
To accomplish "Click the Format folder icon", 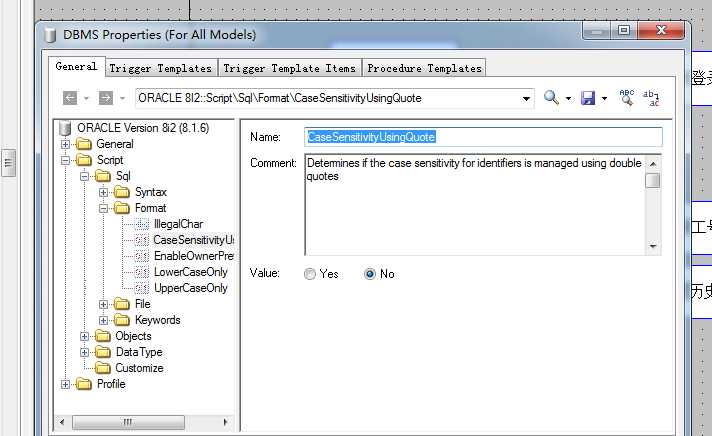I will coord(122,208).
